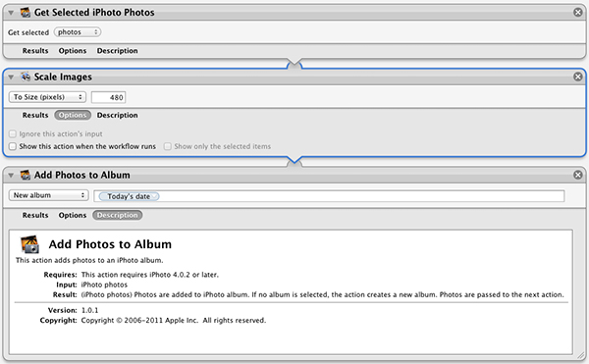Viewport: 589px width, 364px height.
Task: Open the New album dropdown
Action: (x=48, y=195)
